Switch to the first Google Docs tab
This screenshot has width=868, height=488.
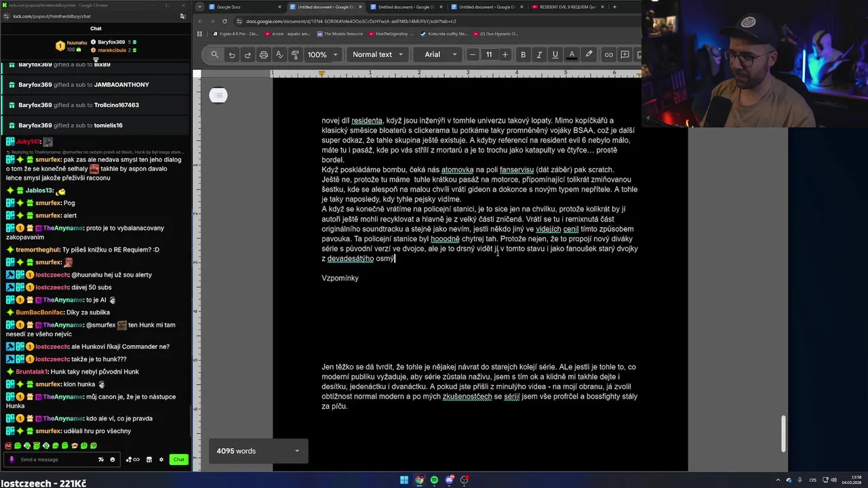pyautogui.click(x=245, y=7)
